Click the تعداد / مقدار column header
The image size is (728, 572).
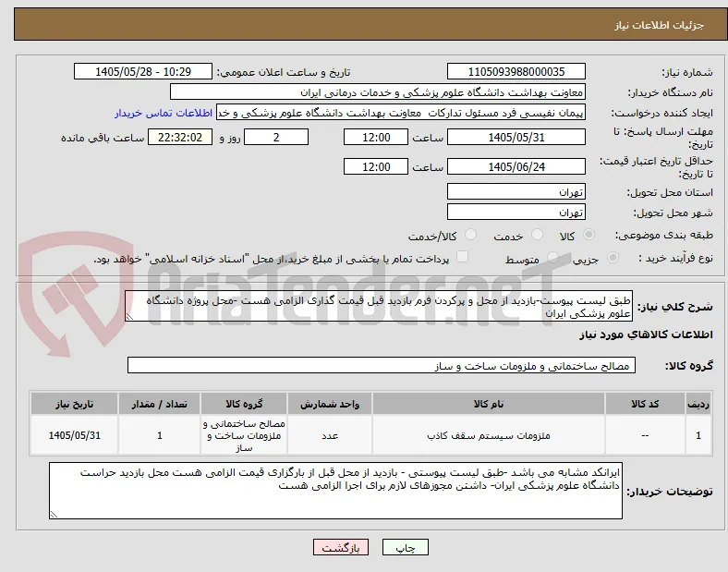pyautogui.click(x=159, y=404)
